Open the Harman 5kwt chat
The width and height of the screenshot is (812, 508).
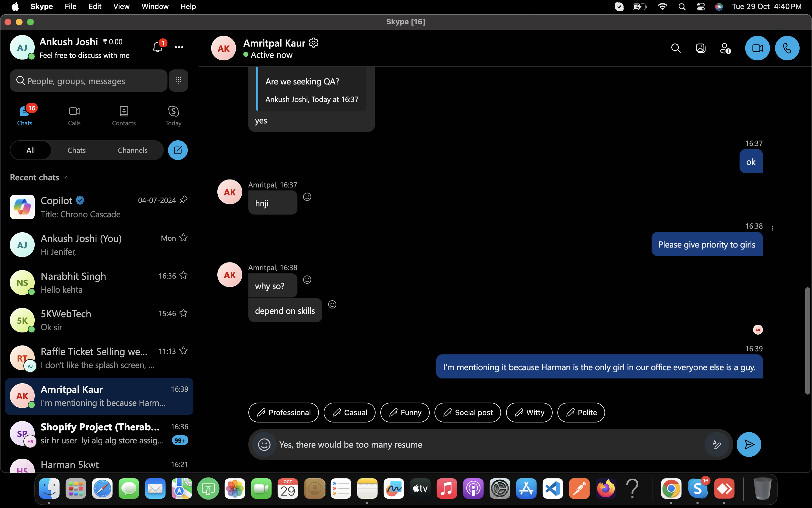(99, 465)
